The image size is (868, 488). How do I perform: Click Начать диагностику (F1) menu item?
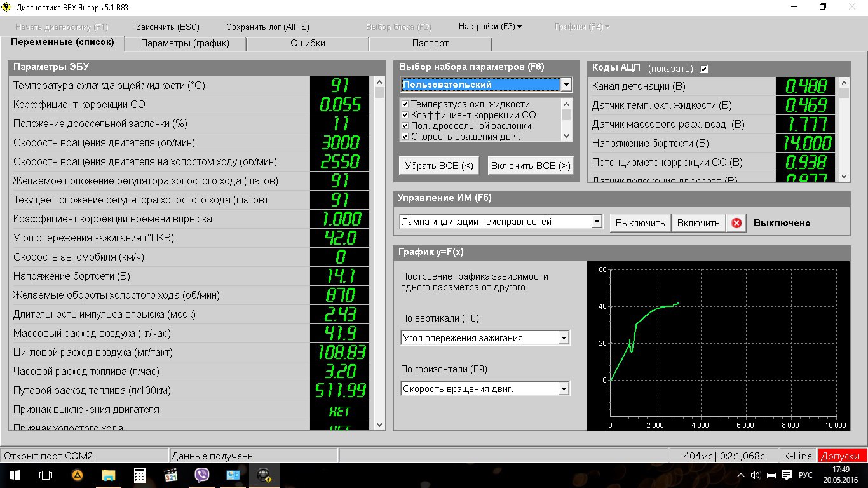click(x=62, y=27)
